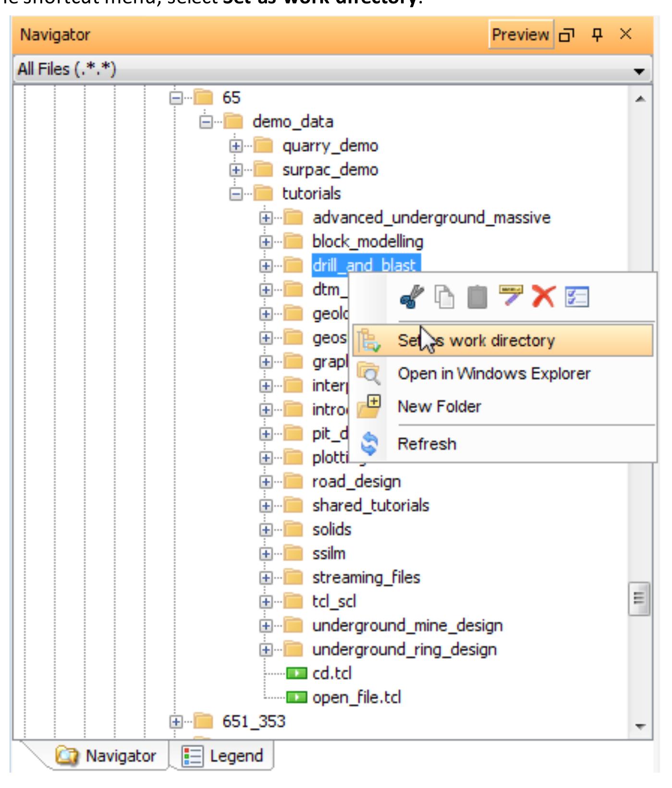Select Set as work directory
The width and height of the screenshot is (672, 788).
click(x=502, y=340)
